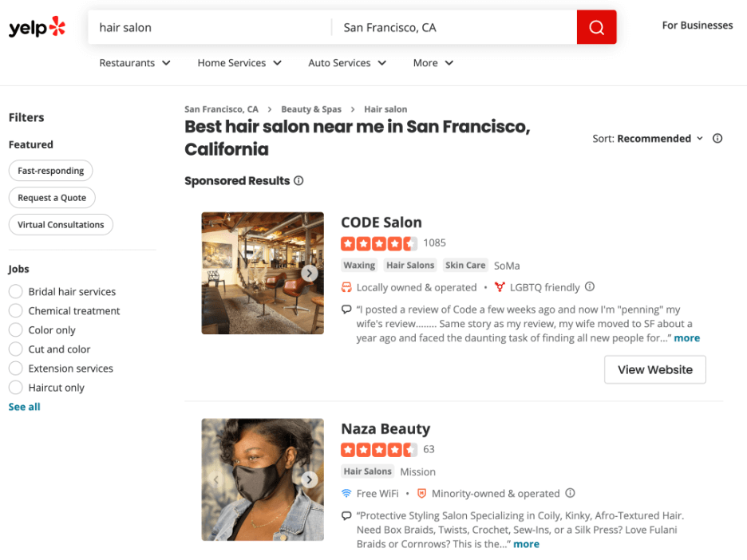Screen dimensions: 747x560
Task: Click the Free WiFi icon
Action: point(346,493)
